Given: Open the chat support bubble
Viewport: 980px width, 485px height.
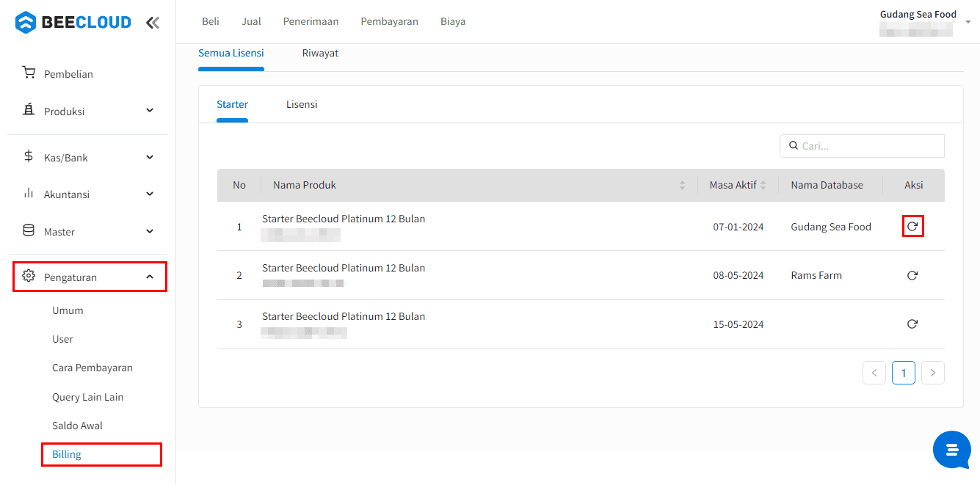Looking at the screenshot, I should [952, 450].
